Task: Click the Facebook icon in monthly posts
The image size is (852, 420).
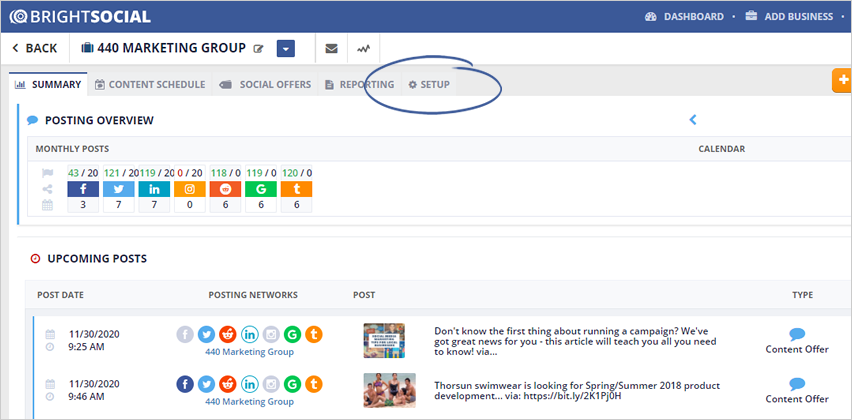Action: (83, 189)
